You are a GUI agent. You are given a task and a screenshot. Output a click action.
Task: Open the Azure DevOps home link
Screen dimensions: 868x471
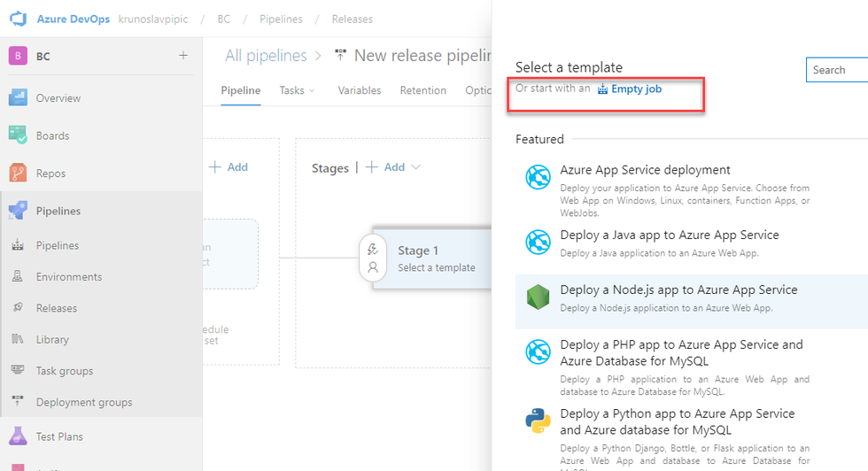pyautogui.click(x=73, y=19)
